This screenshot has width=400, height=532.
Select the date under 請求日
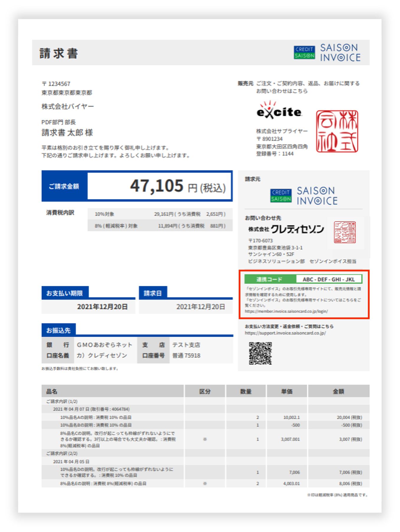pos(201,307)
